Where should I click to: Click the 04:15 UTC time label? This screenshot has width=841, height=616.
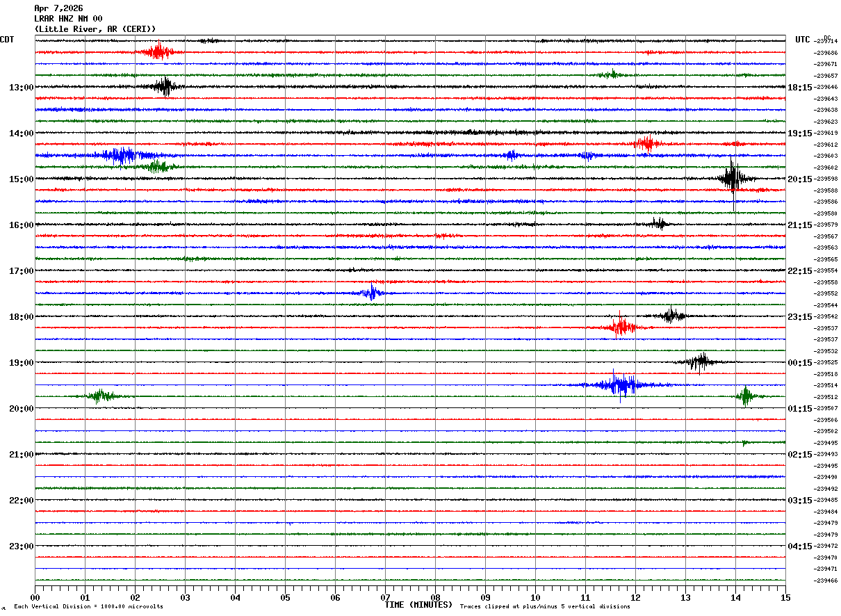coord(800,546)
